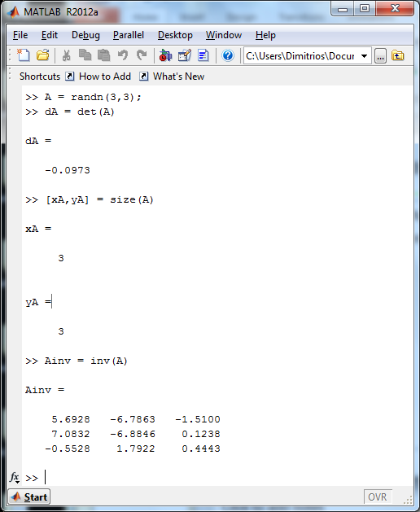Screen dimensions: 420x512
Task: Click the 'yA =' output line
Action: click(x=38, y=302)
